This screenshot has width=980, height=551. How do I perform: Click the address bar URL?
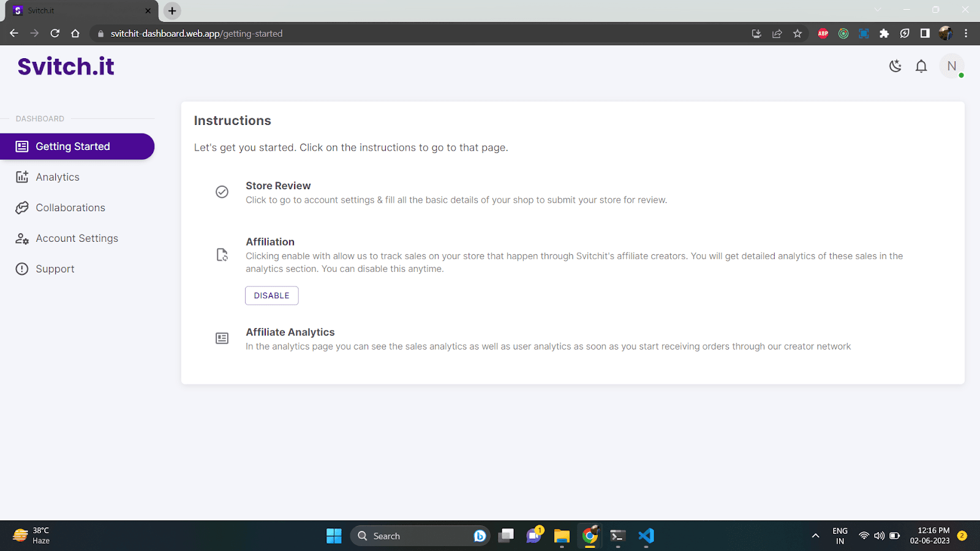click(x=197, y=34)
